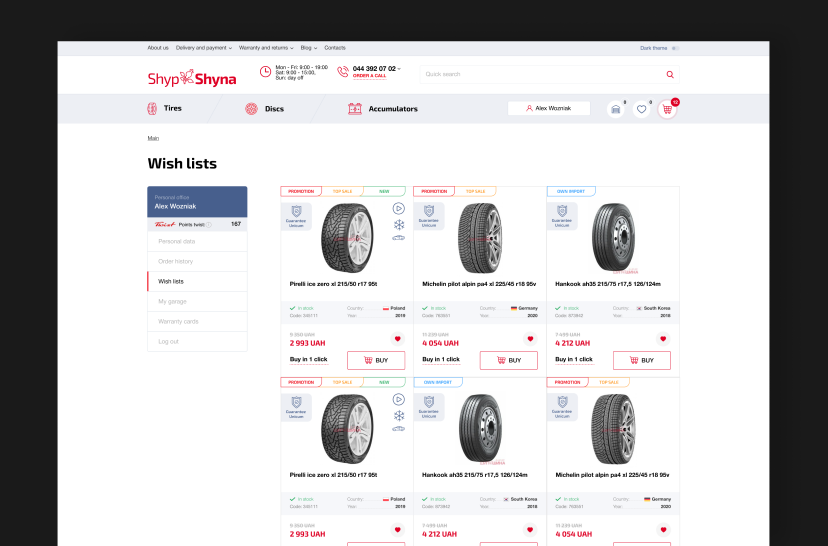Open the Tires category menu

pos(165,108)
